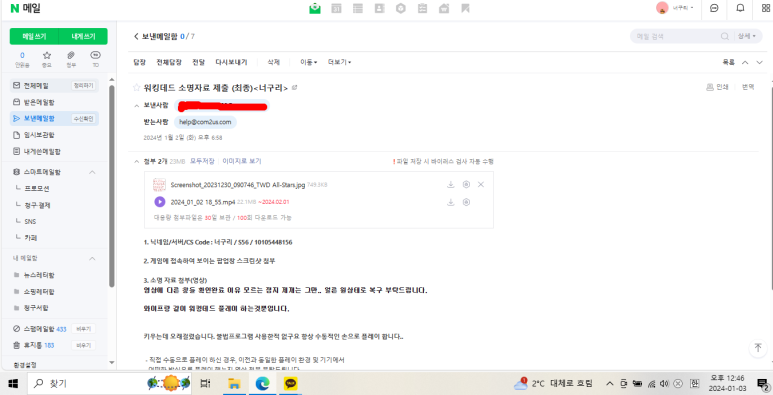Click 이미지로 보기 link
Screen dimensions: 773x395
pyautogui.click(x=242, y=161)
